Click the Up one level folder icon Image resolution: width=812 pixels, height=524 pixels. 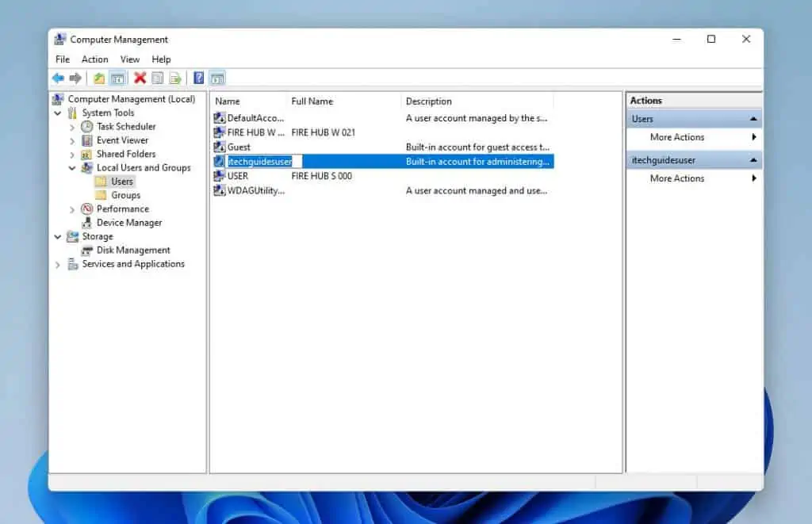(x=98, y=78)
